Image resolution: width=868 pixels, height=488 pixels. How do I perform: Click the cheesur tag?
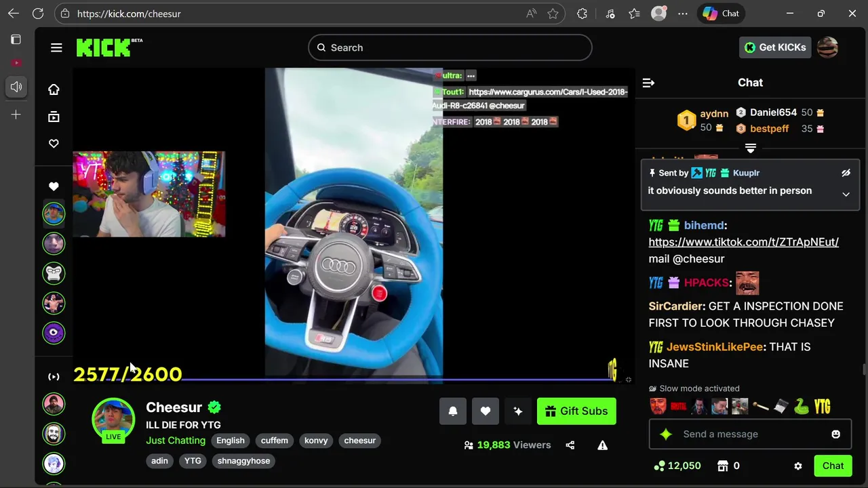click(359, 441)
